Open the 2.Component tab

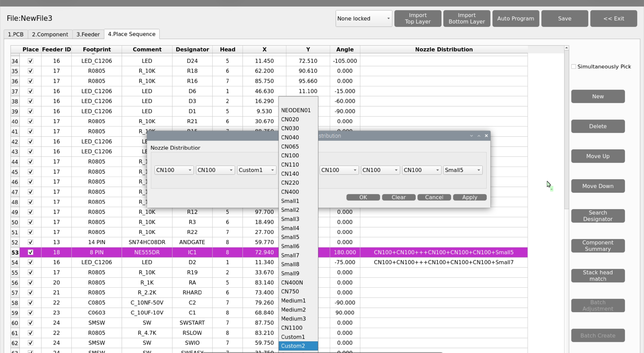(50, 34)
